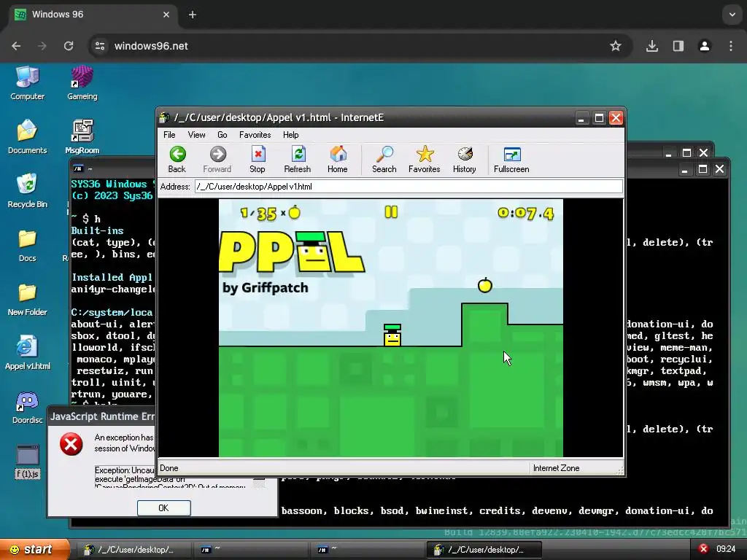Click the by Griffpatch credit text
The height and width of the screenshot is (560, 747).
[x=266, y=287]
